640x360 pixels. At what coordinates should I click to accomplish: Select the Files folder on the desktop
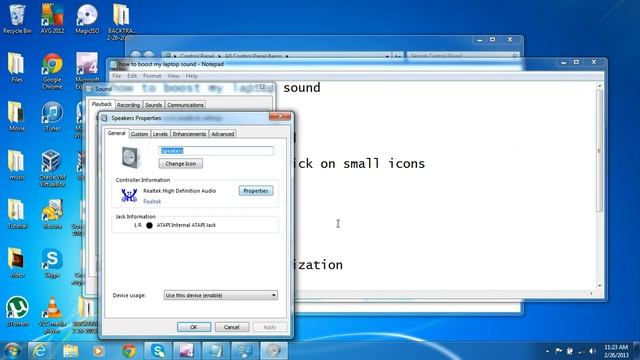coord(16,67)
